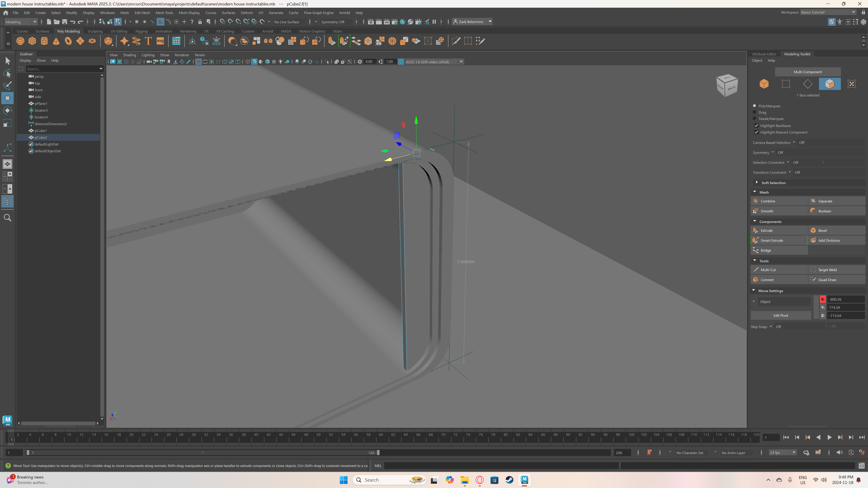
Task: Collapse the Components section
Action: point(755,222)
